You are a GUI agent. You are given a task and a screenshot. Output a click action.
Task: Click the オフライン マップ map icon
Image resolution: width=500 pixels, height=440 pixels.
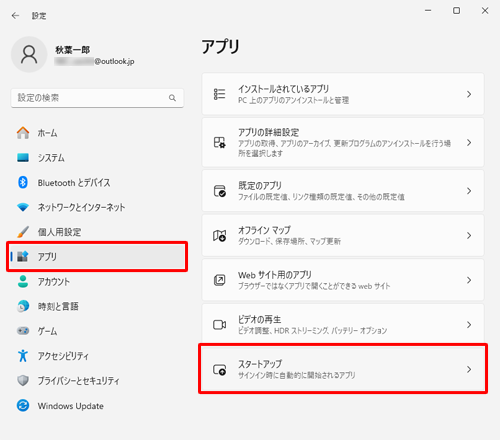(x=219, y=235)
